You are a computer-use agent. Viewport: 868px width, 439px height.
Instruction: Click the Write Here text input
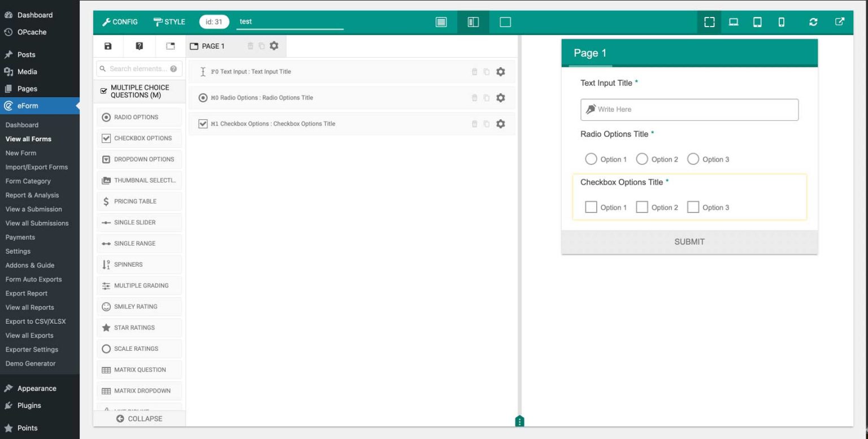(689, 110)
